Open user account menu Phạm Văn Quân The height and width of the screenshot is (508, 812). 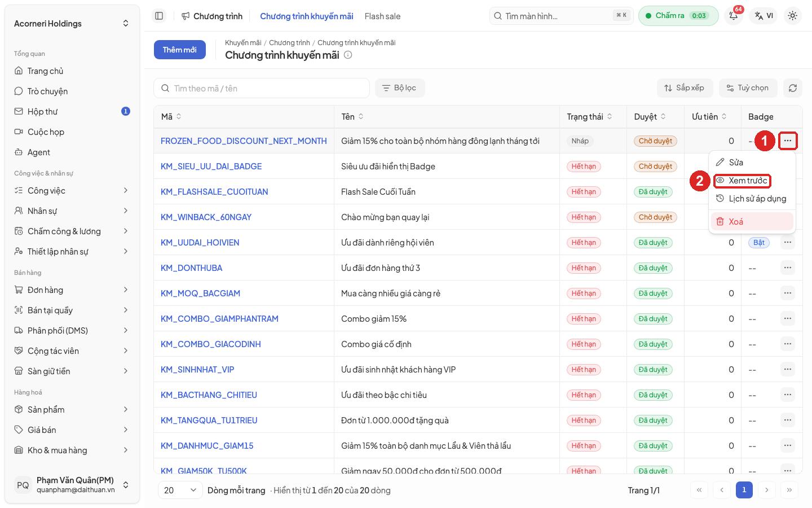click(72, 485)
